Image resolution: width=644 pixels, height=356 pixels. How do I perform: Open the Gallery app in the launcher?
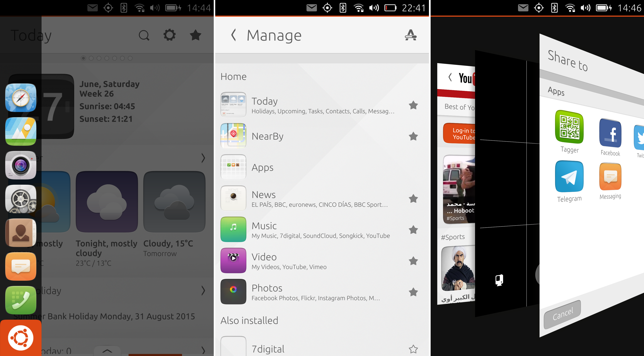pos(21,131)
